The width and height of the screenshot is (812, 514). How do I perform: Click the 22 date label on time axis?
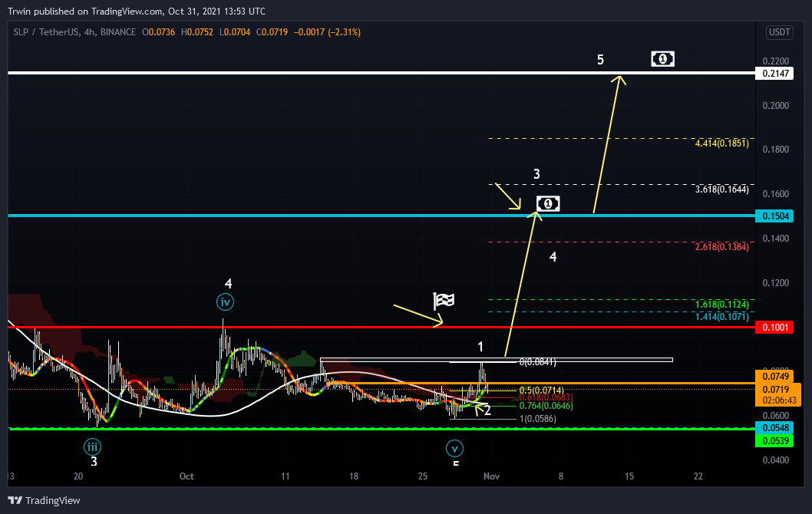point(698,476)
